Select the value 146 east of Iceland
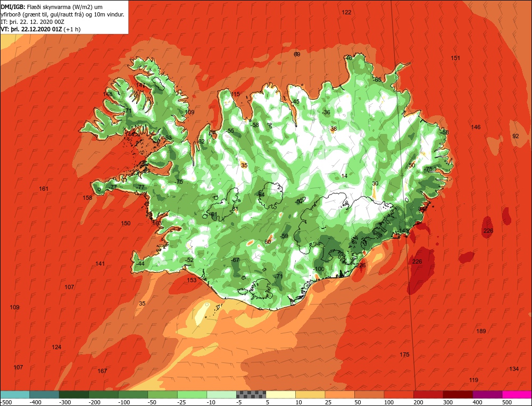Viewport: 532px width, 406px height. pyautogui.click(x=476, y=127)
